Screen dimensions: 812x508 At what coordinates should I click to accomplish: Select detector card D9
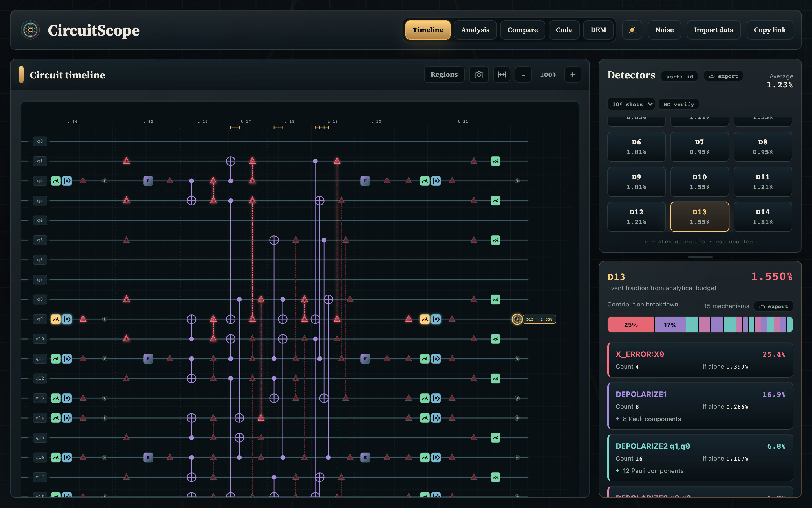coord(636,182)
